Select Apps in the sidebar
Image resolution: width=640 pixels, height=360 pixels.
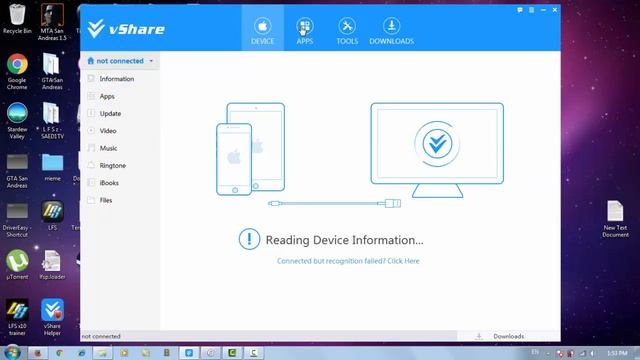coord(107,96)
